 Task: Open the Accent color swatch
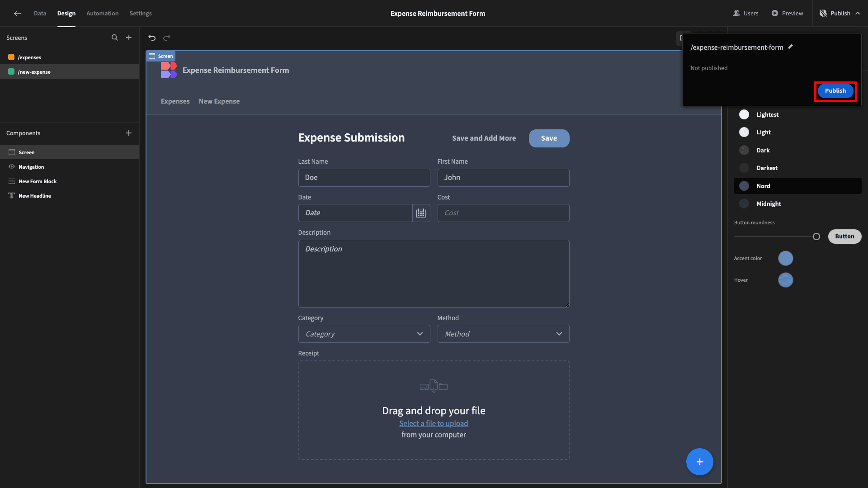pos(785,259)
